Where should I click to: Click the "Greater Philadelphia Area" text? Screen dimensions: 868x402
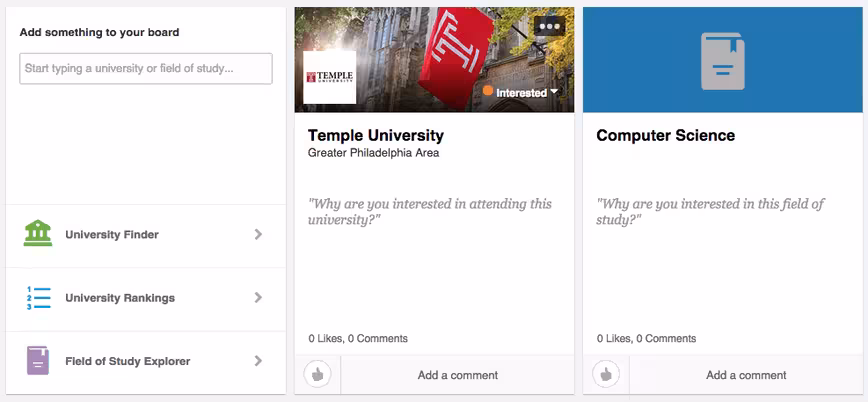click(x=374, y=153)
